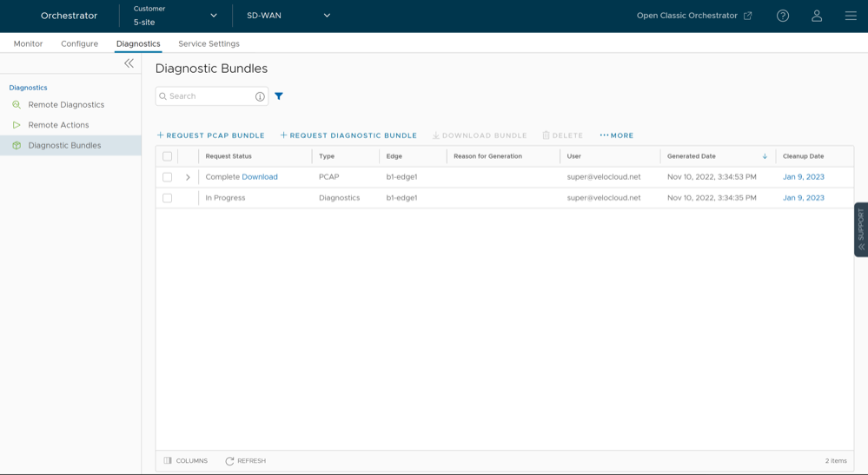Toggle the select-all header checkbox
This screenshot has width=868, height=475.
pyautogui.click(x=168, y=156)
